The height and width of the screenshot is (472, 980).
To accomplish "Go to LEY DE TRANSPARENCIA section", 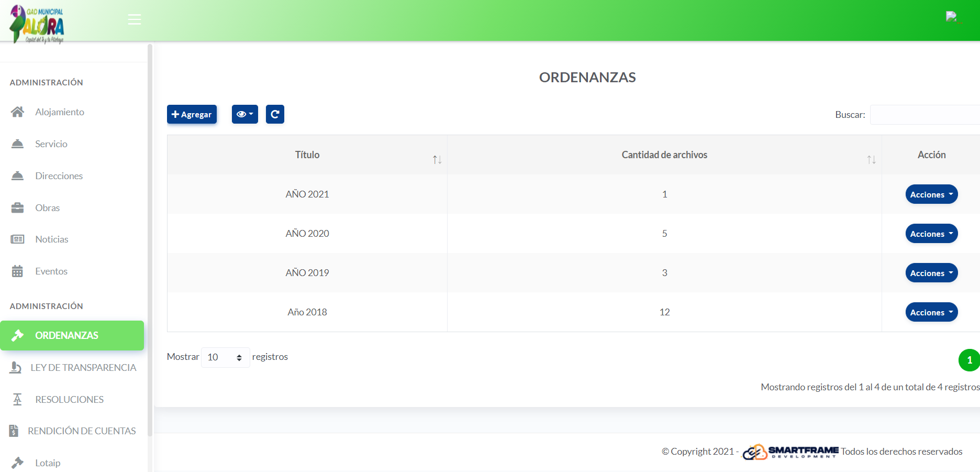I will pyautogui.click(x=84, y=367).
